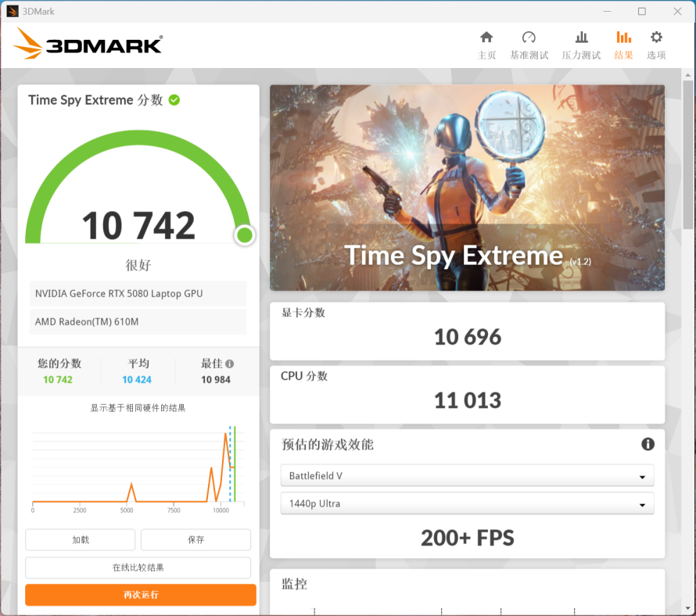
Task: Click the green score gauge indicator dot
Action: pyautogui.click(x=245, y=235)
